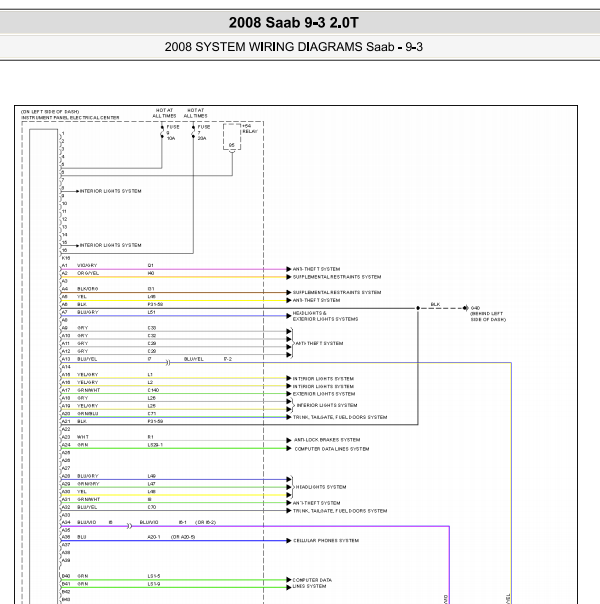The image size is (600, 604).
Task: Click the "FUSE 7 20A" label
Action: 204,133
